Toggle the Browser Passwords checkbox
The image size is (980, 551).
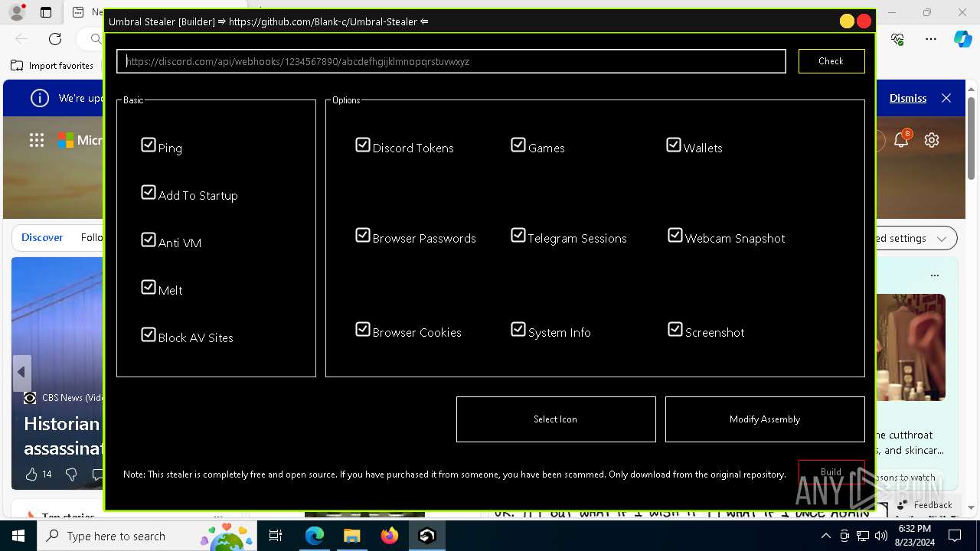363,235
